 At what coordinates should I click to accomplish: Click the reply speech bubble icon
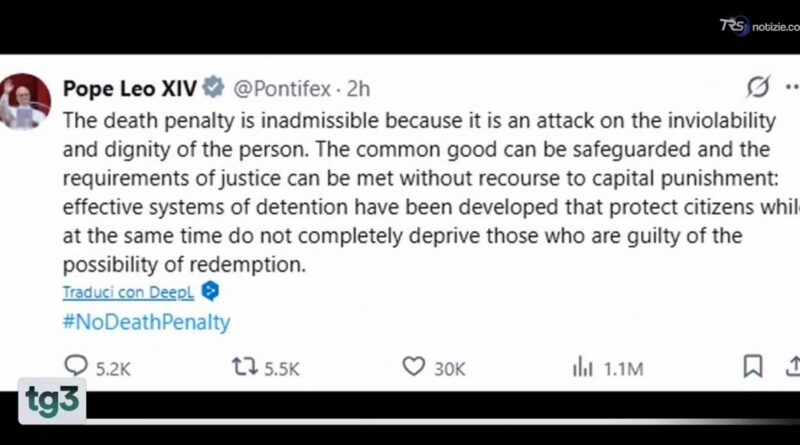76,365
